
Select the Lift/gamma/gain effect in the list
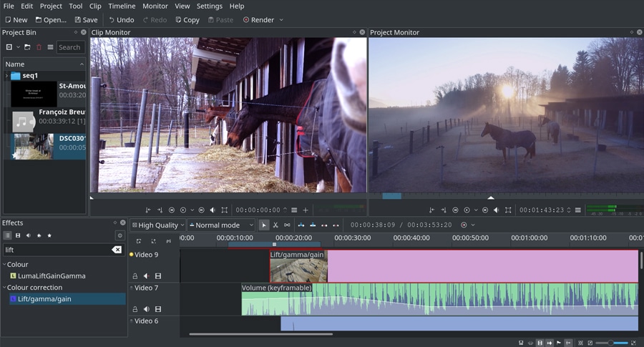pyautogui.click(x=44, y=299)
